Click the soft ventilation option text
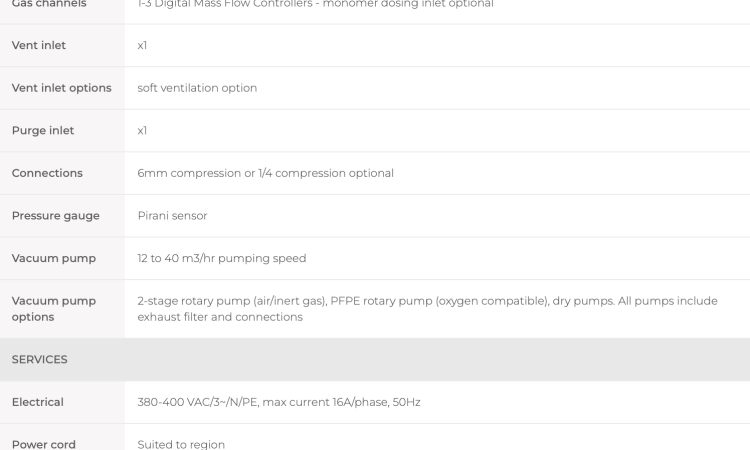The height and width of the screenshot is (450, 750). (197, 88)
